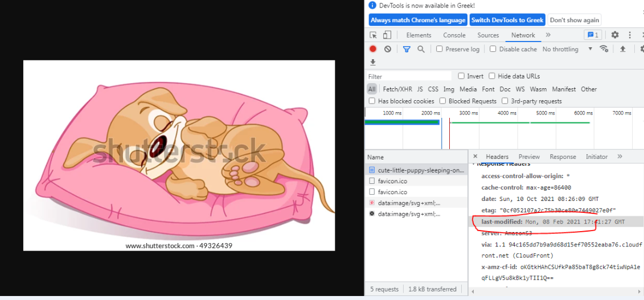This screenshot has height=300, width=644.
Task: Tick Has blocked cookies checkbox
Action: 372,101
